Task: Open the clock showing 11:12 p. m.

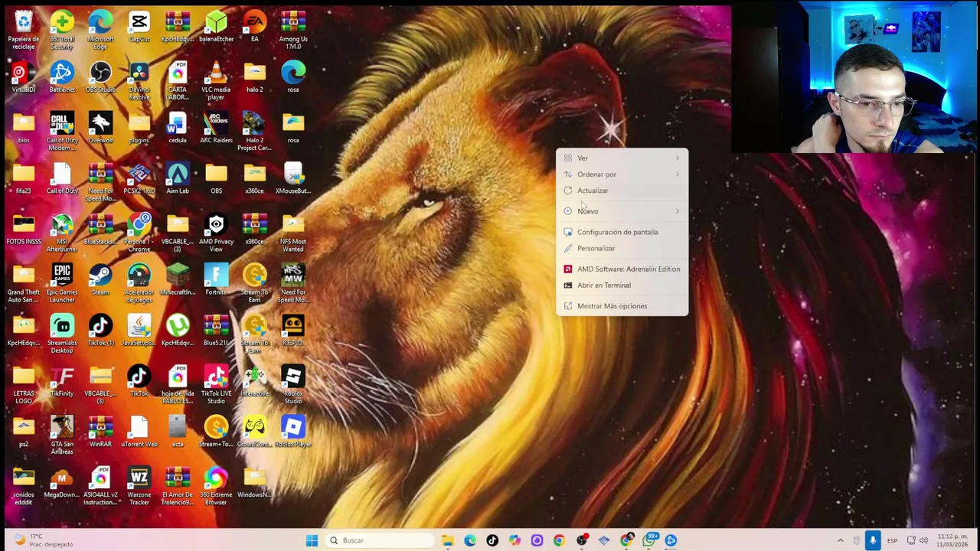Action: point(952,540)
